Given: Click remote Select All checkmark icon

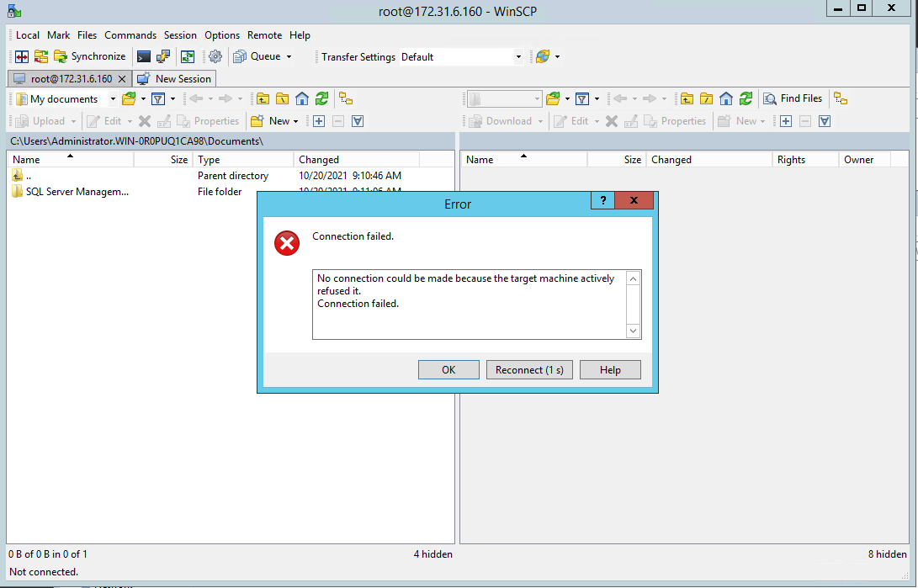Looking at the screenshot, I should [825, 121].
